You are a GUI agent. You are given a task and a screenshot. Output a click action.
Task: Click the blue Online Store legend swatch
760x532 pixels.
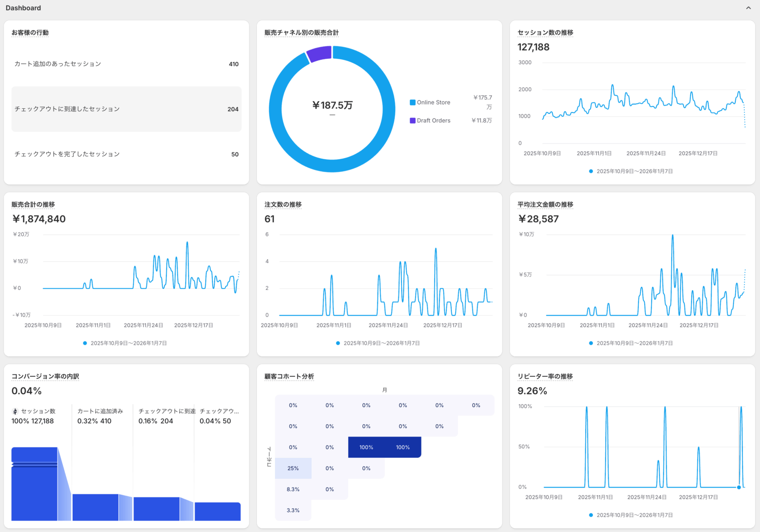coord(412,103)
